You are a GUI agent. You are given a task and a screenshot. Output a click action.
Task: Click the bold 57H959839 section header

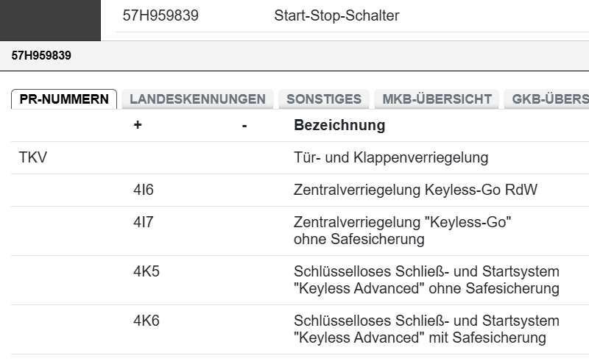41,55
